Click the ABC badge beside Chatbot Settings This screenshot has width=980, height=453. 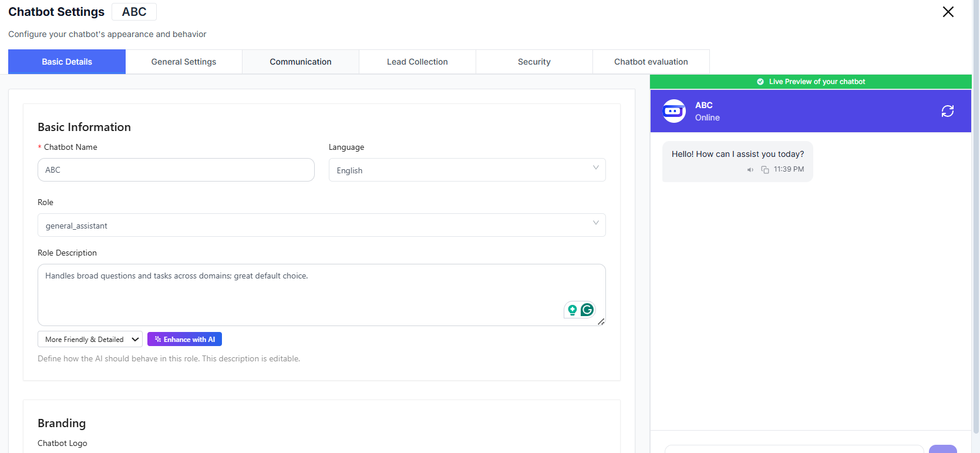coord(134,12)
